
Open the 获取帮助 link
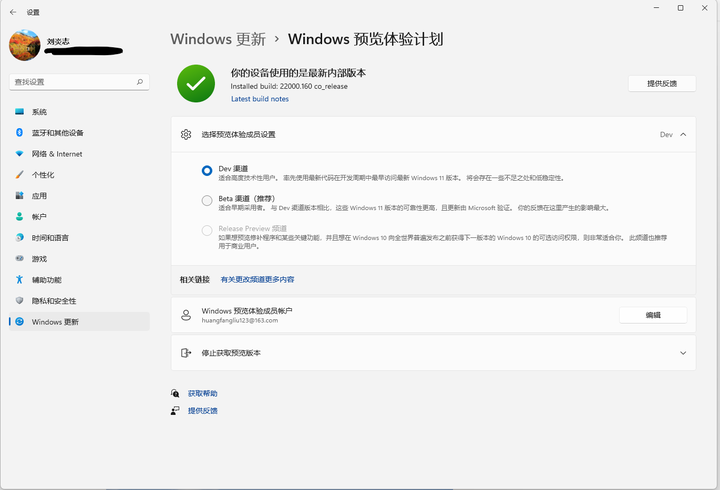click(x=202, y=394)
